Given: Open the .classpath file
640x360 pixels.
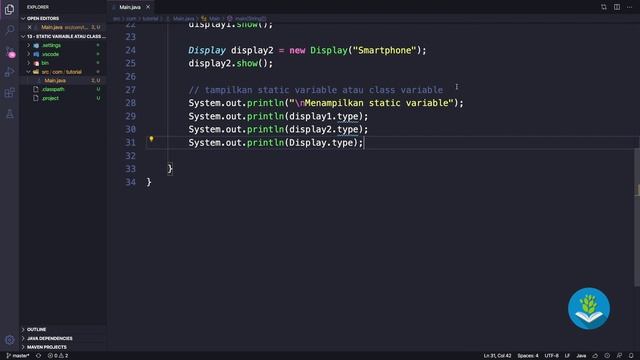Looking at the screenshot, I should (x=63, y=89).
